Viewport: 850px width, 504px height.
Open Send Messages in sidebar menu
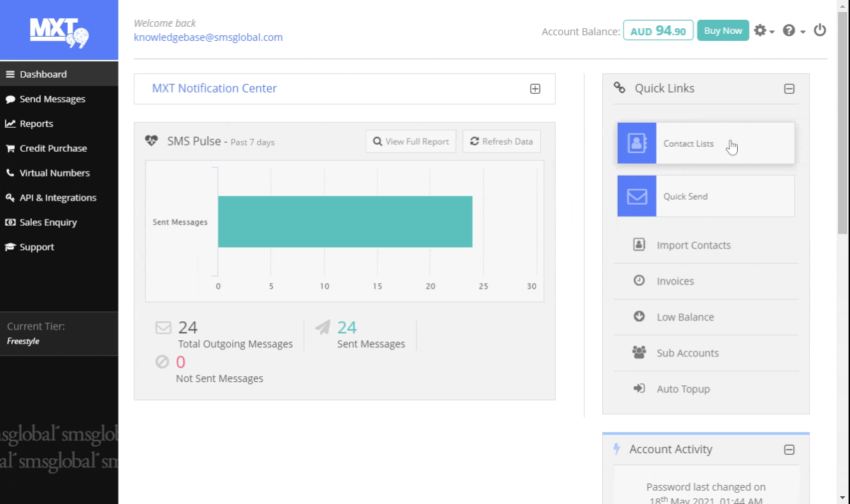pos(52,99)
